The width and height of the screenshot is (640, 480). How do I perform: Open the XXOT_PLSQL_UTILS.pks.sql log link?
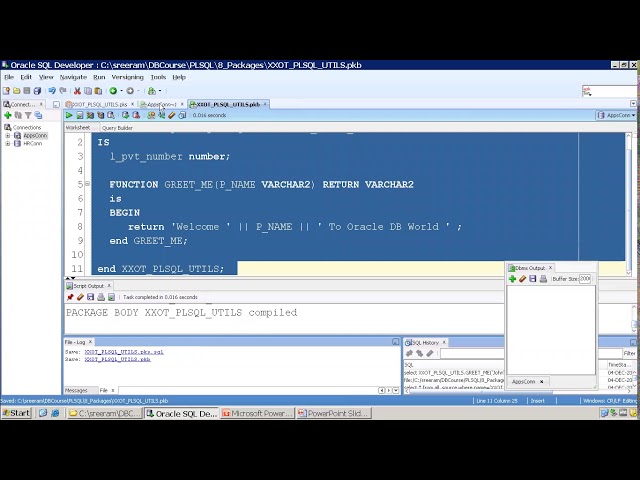124,352
